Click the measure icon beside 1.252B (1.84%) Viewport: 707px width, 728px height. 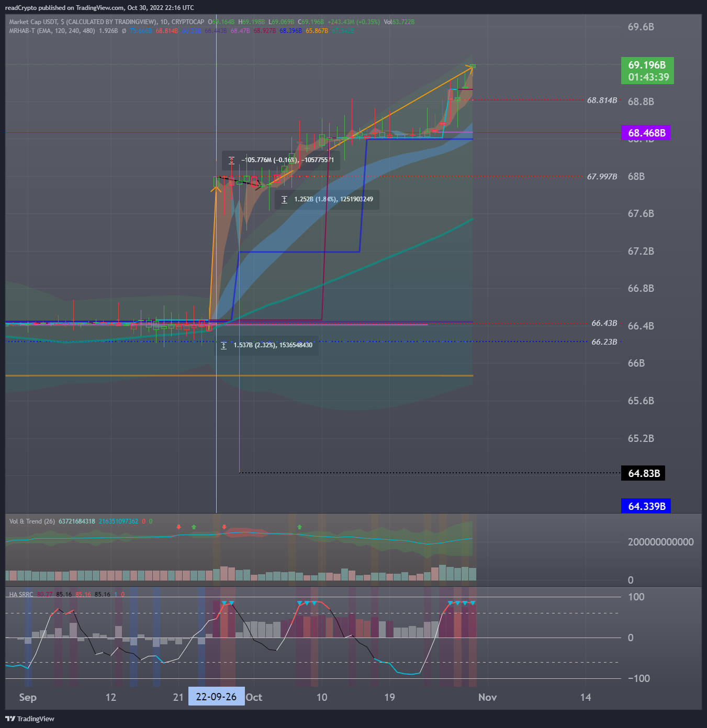point(284,199)
